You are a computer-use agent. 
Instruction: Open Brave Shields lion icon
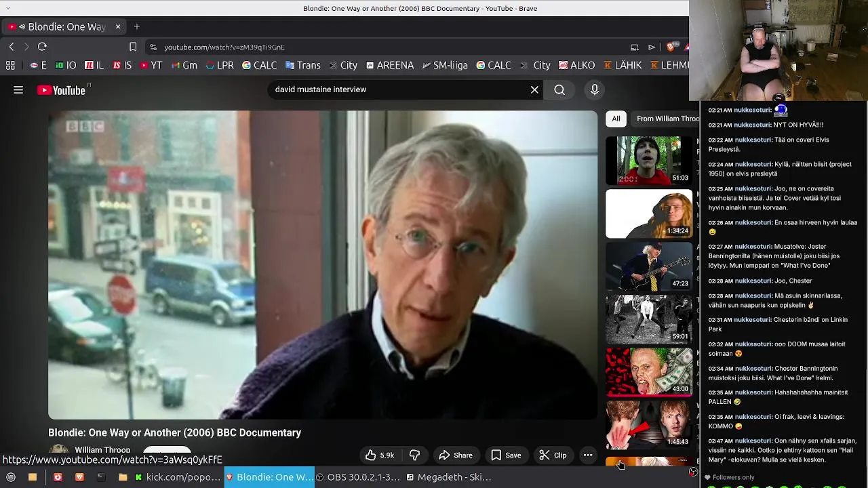coord(671,47)
